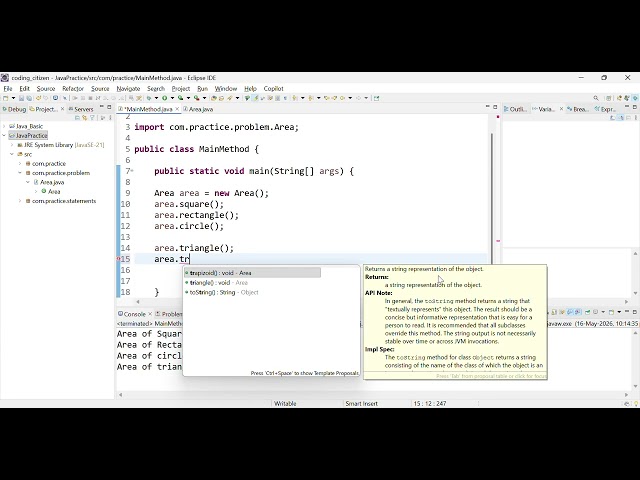Open the Refactor menu
Viewport: 640px width, 480px height.
click(x=73, y=89)
